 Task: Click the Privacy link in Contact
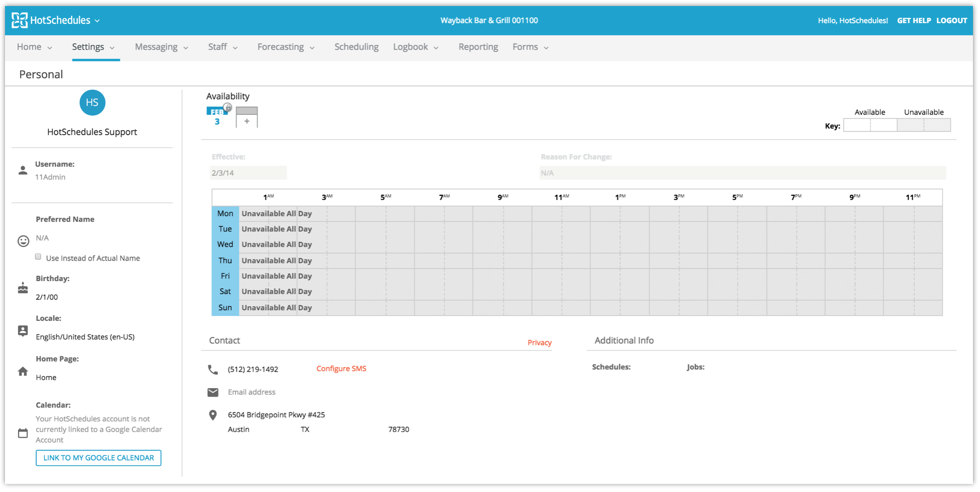click(539, 342)
